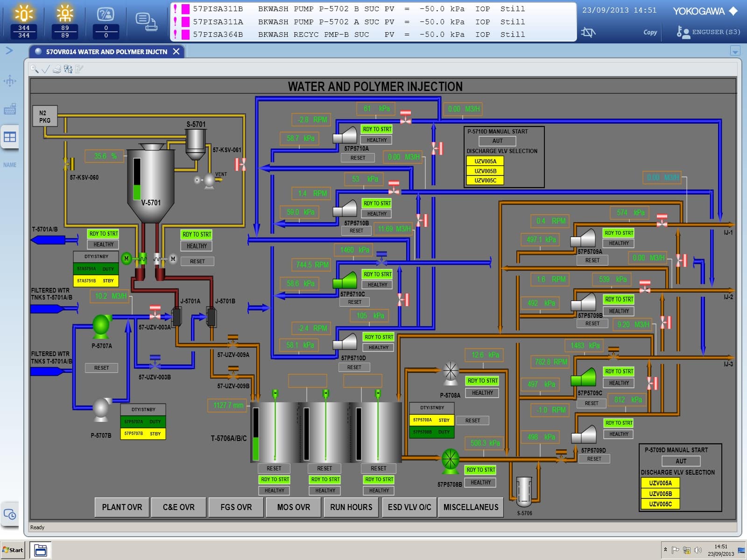
Task: Click the print screen capture icon in header
Action: coord(146,21)
